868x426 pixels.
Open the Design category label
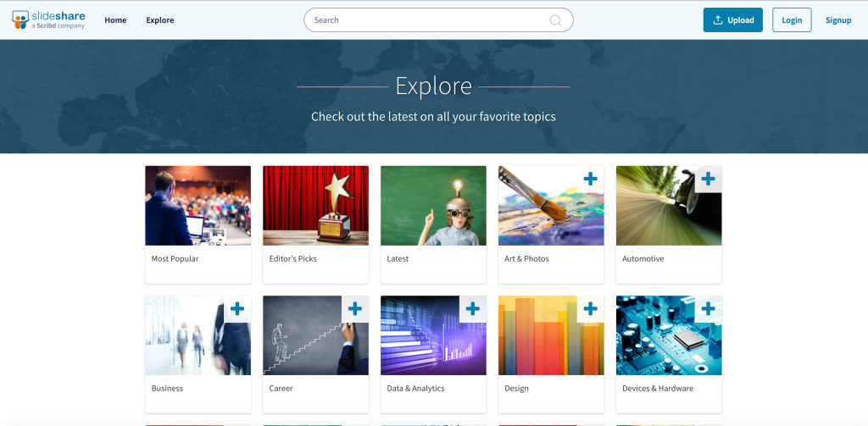[516, 389]
